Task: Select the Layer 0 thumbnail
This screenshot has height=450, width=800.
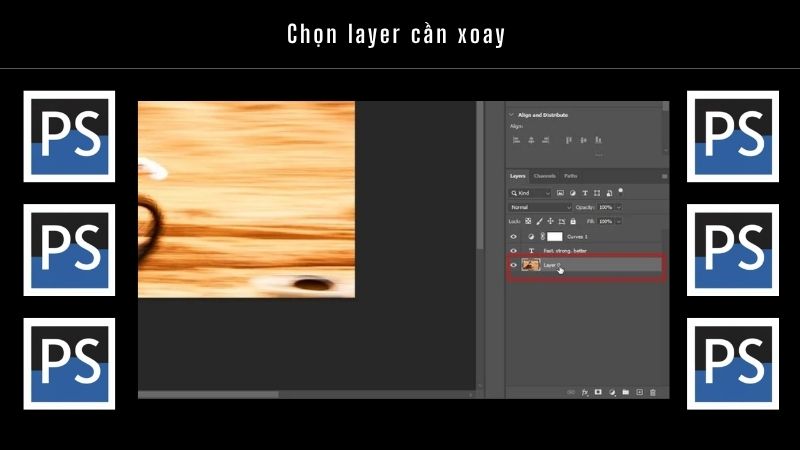Action: point(531,265)
